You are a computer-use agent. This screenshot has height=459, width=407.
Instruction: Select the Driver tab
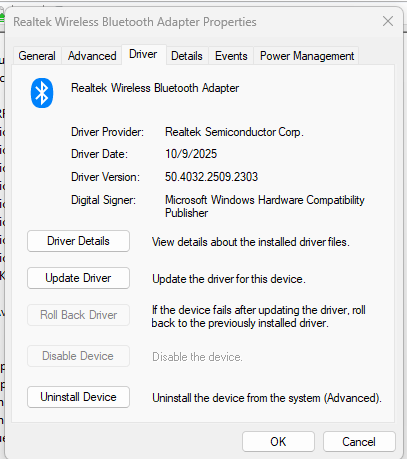point(143,54)
